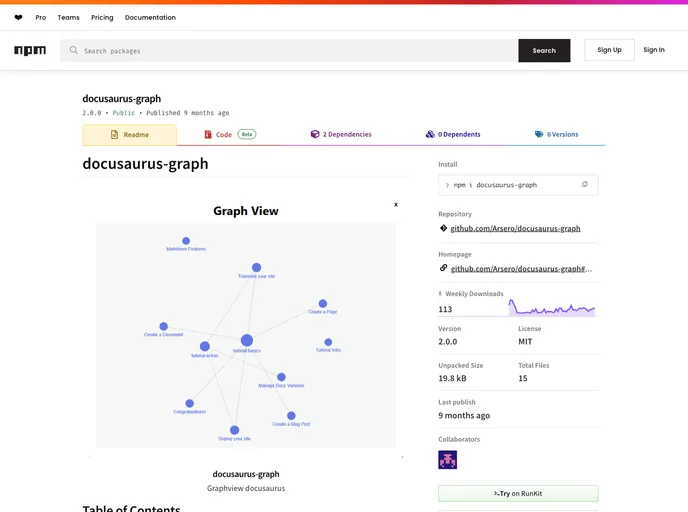This screenshot has width=688, height=512.
Task: Click the git repository diamond icon
Action: tap(443, 228)
